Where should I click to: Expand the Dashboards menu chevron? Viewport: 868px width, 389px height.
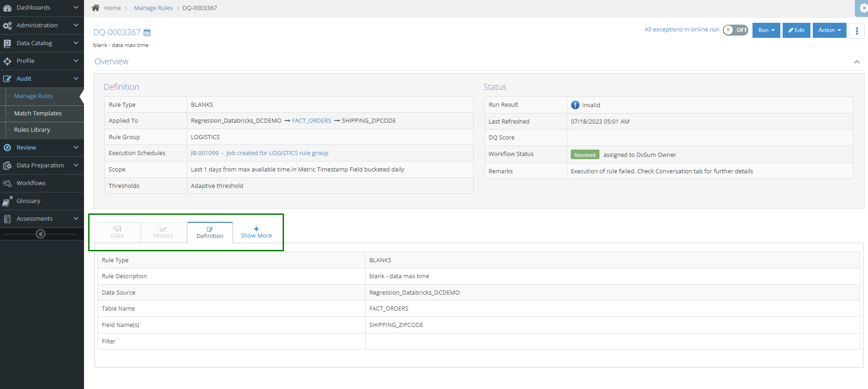click(76, 7)
